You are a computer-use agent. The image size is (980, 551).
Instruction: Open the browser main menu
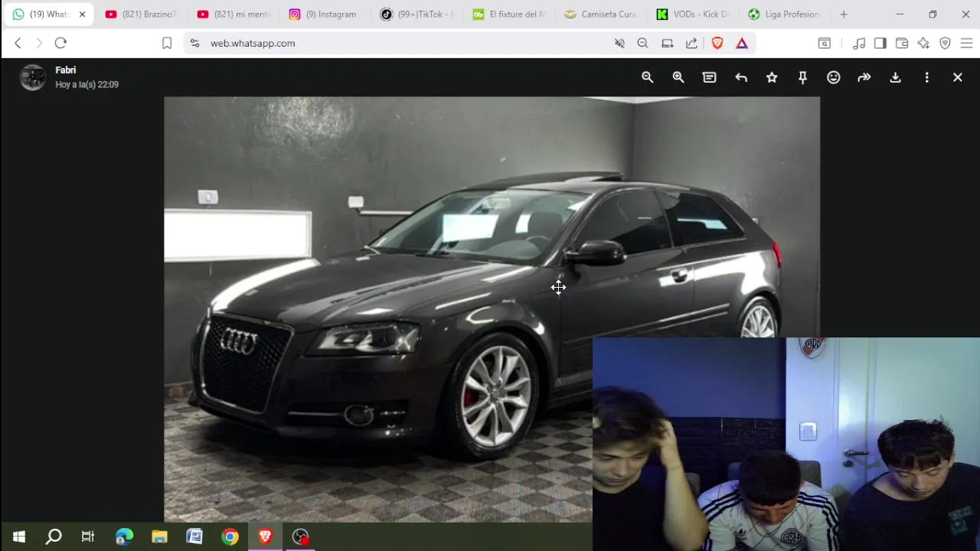pyautogui.click(x=966, y=43)
